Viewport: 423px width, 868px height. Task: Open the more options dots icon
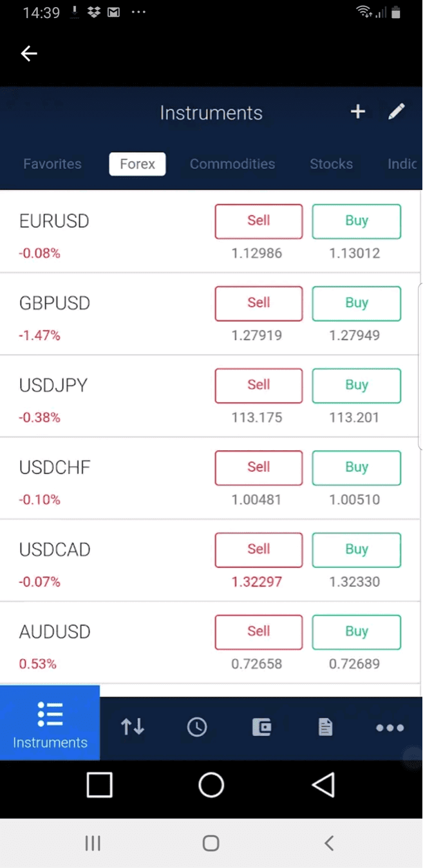[x=390, y=728]
